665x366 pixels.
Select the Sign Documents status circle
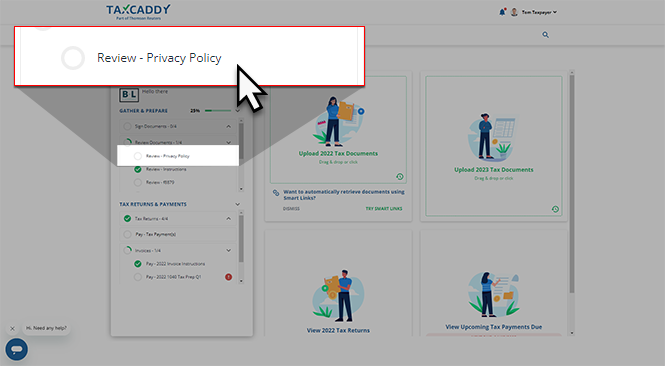[127, 126]
